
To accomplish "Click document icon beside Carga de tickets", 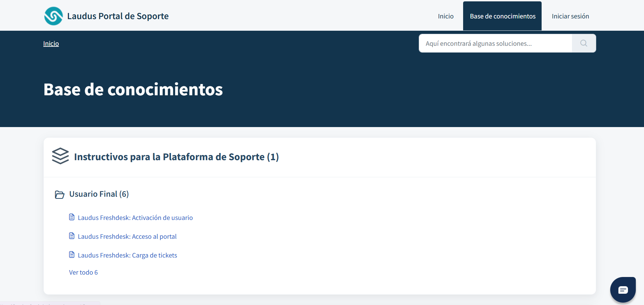I will tap(72, 255).
